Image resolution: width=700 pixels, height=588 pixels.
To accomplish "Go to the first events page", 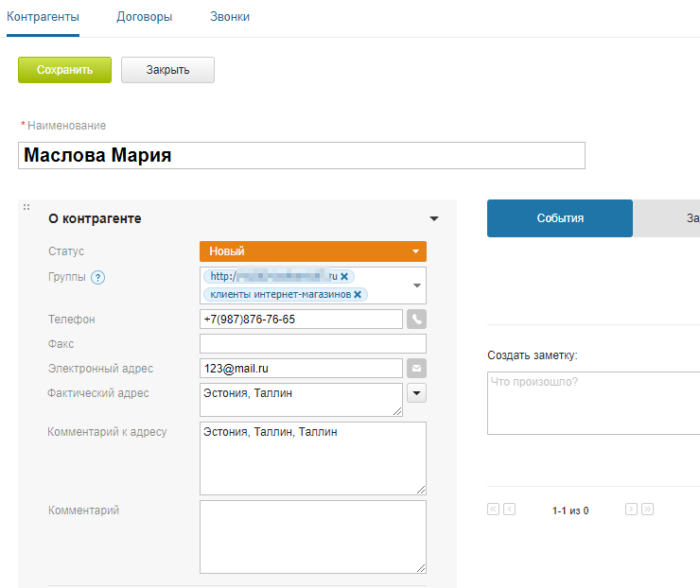I will click(493, 510).
